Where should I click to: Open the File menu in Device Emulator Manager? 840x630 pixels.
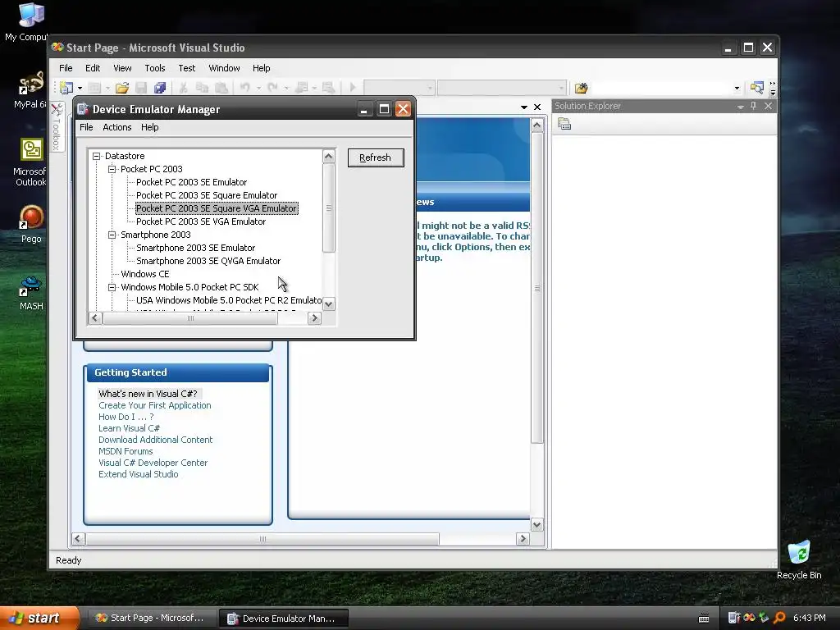click(x=86, y=127)
